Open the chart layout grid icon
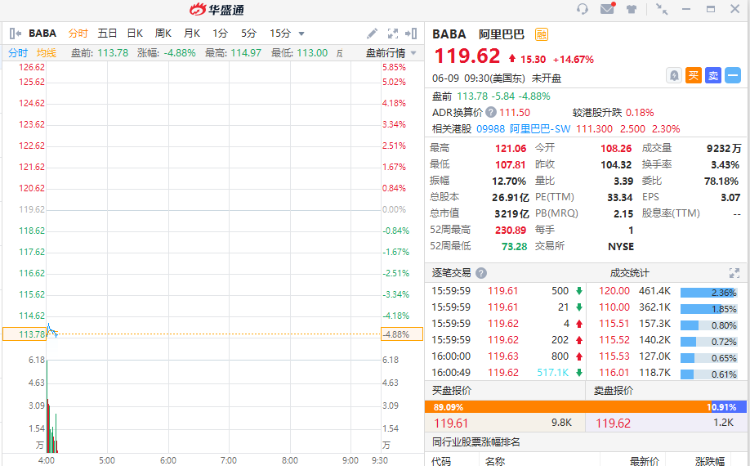The width and height of the screenshot is (750, 466). (x=393, y=33)
